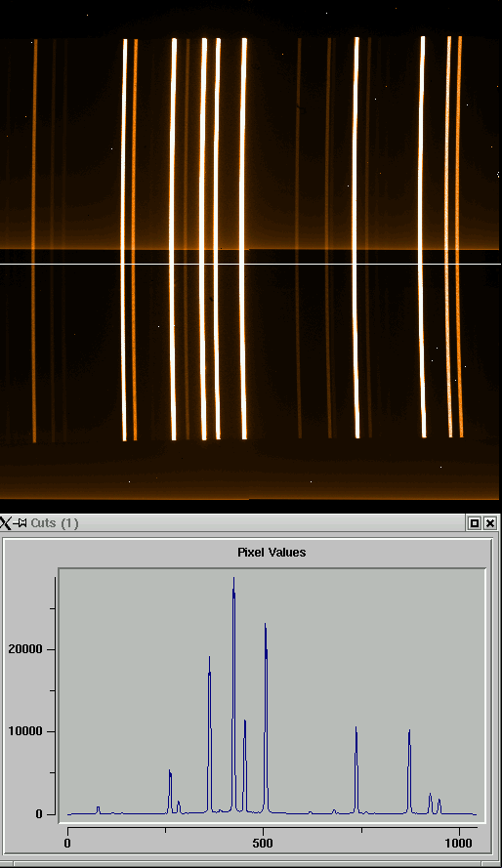Click the plot peak near pixel 735
Viewport: 502px width, 868px height.
point(356,730)
